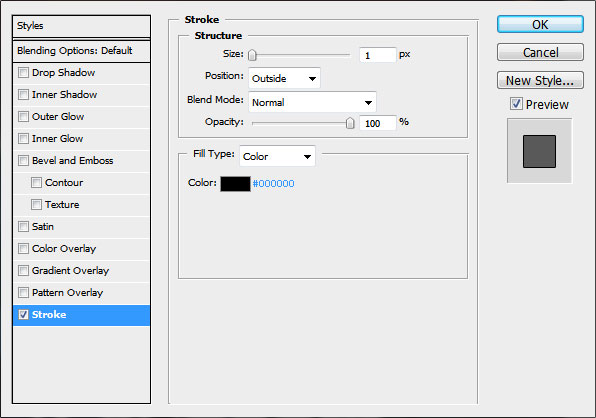This screenshot has width=596, height=418.
Task: Tick the Outer Glow checkbox
Action: coord(23,116)
